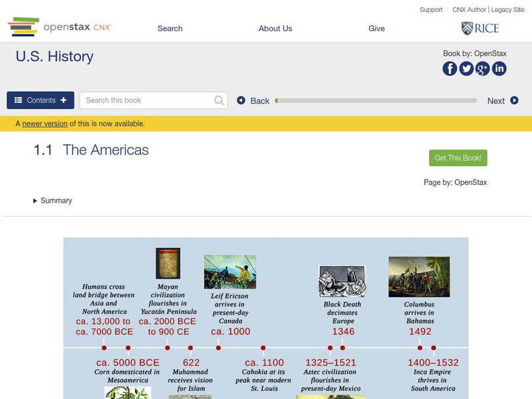Screen dimensions: 532x399
Task: Click the Leif Ericson painting thumbnail
Action: 230,272
